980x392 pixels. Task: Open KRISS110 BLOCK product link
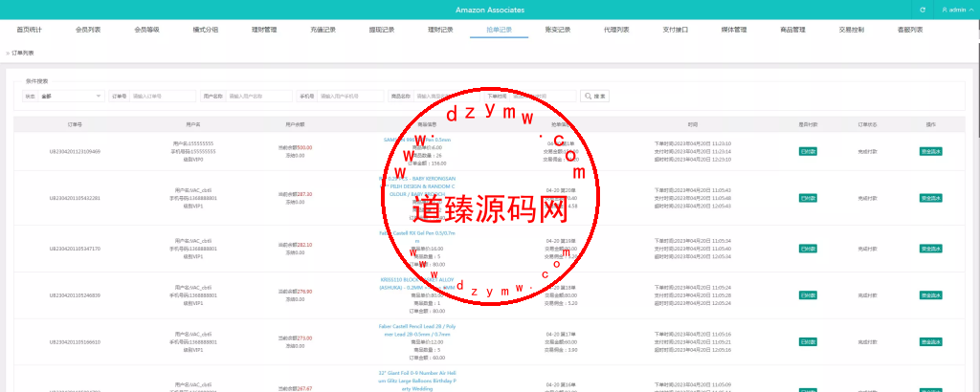(417, 283)
